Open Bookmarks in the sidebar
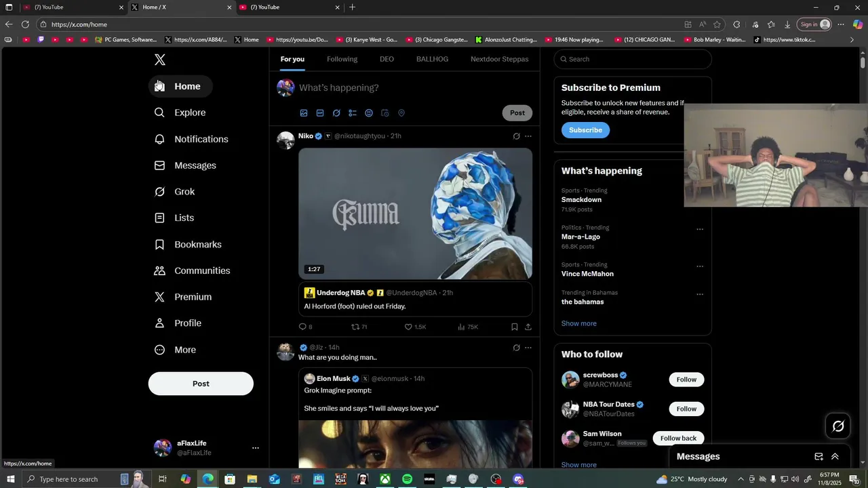Viewport: 868px width, 488px height. (188, 244)
